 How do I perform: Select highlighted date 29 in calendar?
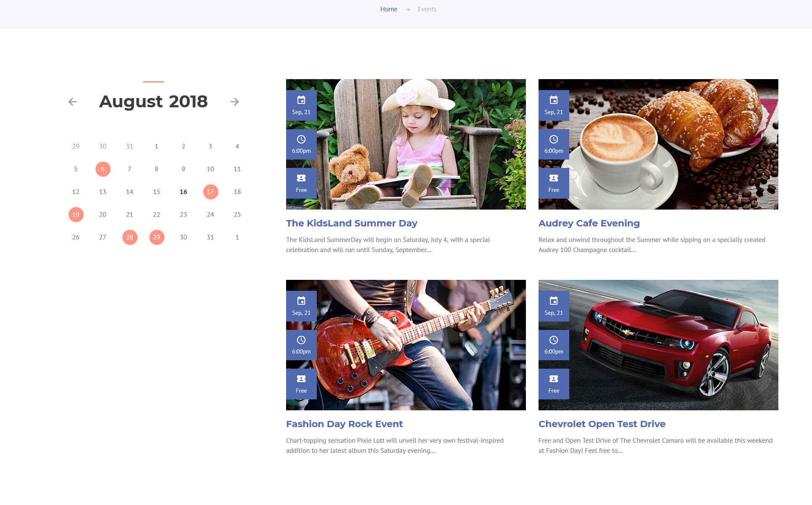tap(157, 237)
